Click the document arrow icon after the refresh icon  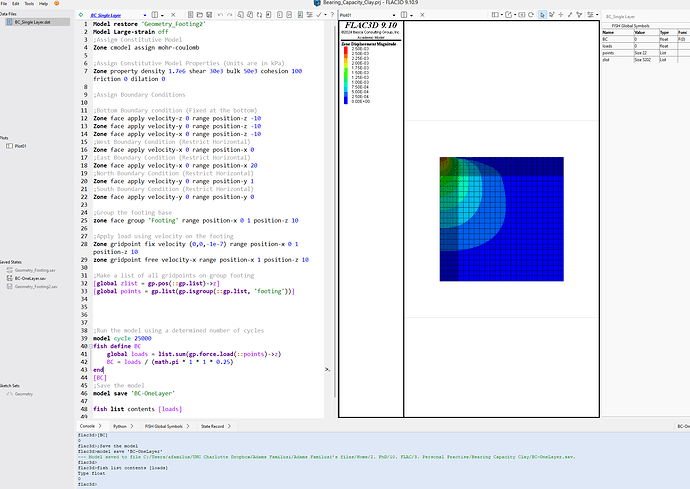[268, 15]
